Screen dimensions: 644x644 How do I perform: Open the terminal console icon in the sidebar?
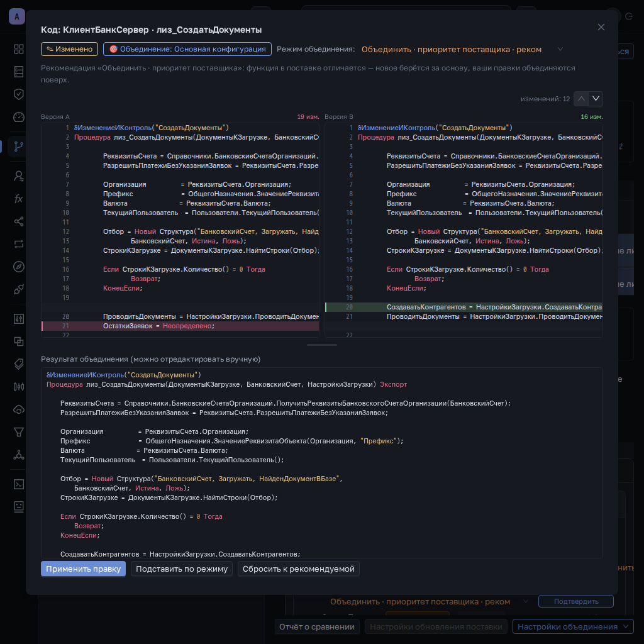point(18,484)
